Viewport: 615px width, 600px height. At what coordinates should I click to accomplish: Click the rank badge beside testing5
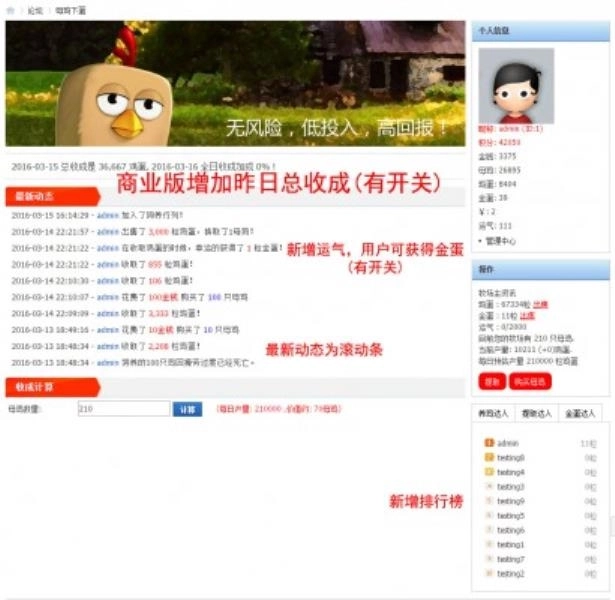[489, 516]
